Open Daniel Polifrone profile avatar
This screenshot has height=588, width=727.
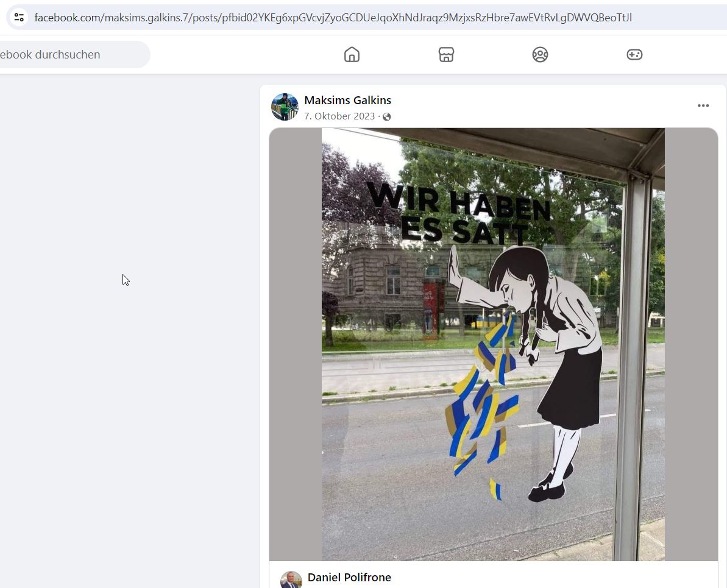pos(291,579)
